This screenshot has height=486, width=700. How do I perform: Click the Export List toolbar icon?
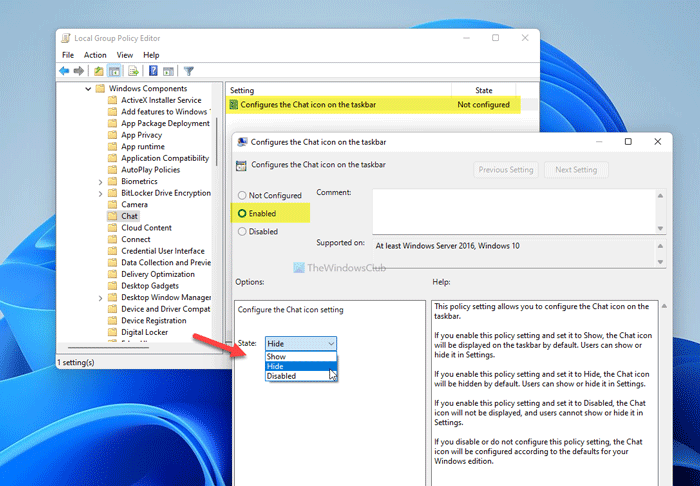point(133,71)
